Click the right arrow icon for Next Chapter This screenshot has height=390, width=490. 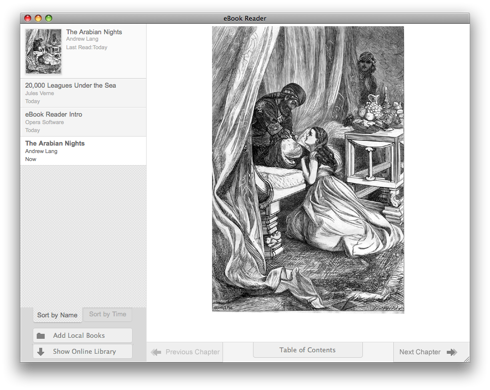click(x=452, y=352)
